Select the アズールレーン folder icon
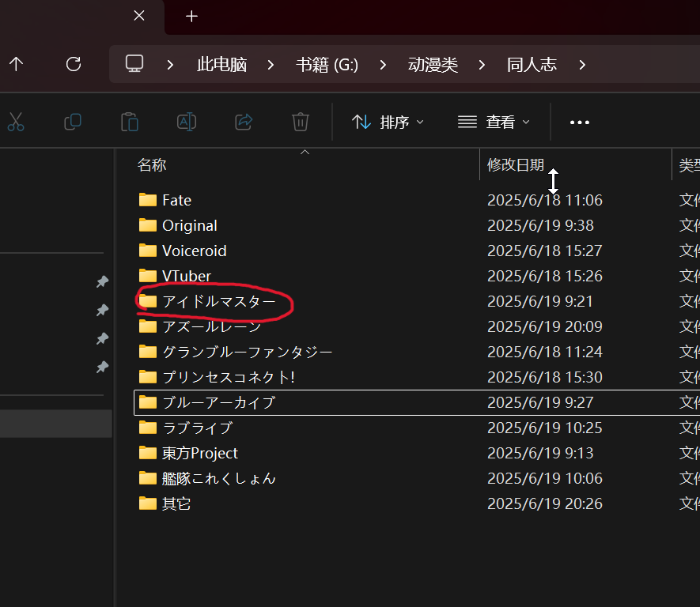 (148, 326)
